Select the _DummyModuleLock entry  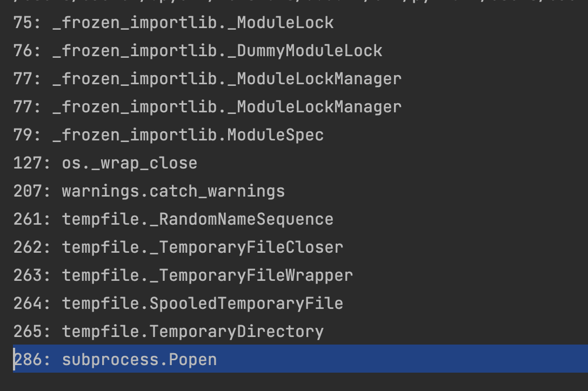pyautogui.click(x=217, y=51)
